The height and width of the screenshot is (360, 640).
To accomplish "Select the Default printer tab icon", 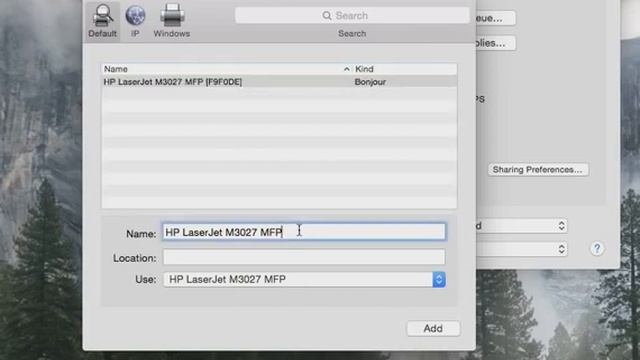I will pos(102,20).
